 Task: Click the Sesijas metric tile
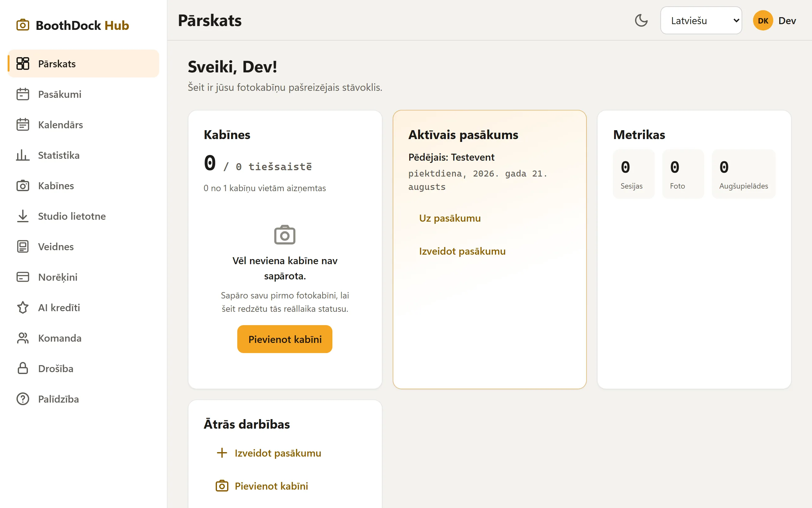point(633,174)
